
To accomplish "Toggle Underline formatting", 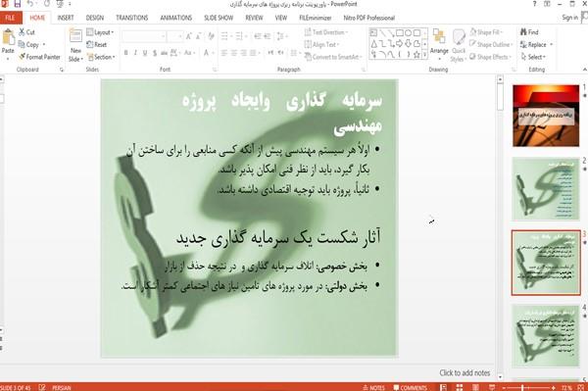I will pyautogui.click(x=145, y=53).
